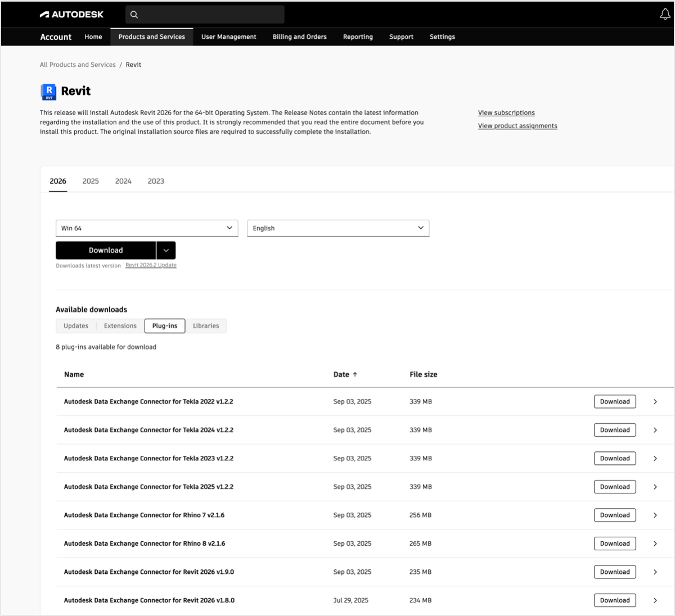
Task: Click the Autodesk logo in header
Action: [71, 15]
